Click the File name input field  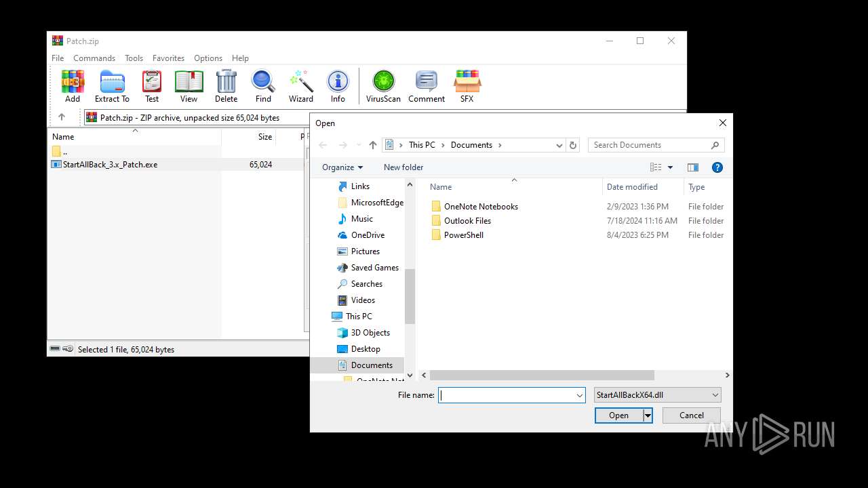(x=506, y=395)
